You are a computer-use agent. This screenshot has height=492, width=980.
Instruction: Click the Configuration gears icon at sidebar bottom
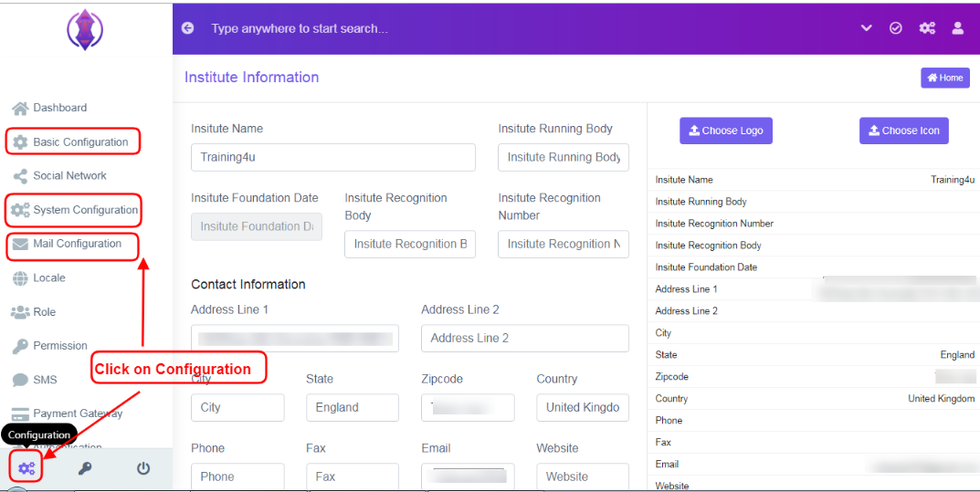(26, 469)
